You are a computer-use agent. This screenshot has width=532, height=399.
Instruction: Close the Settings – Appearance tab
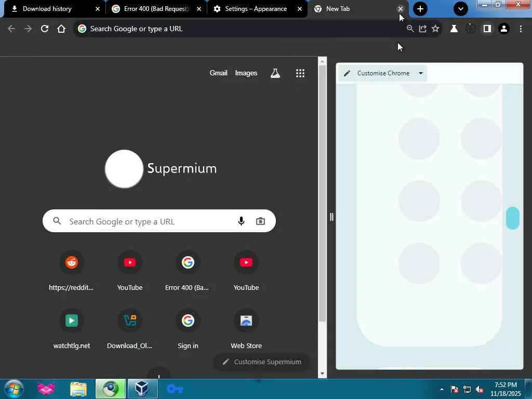(x=300, y=9)
